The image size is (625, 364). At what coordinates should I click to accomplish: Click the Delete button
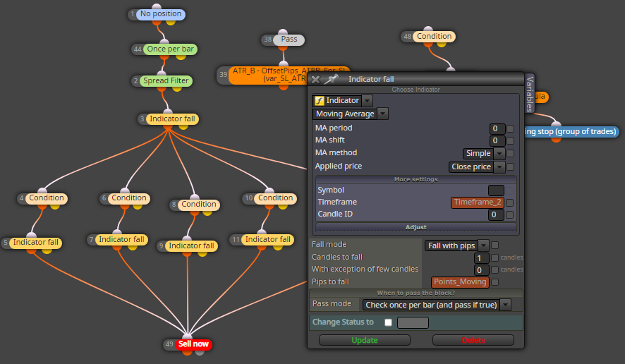tap(473, 340)
